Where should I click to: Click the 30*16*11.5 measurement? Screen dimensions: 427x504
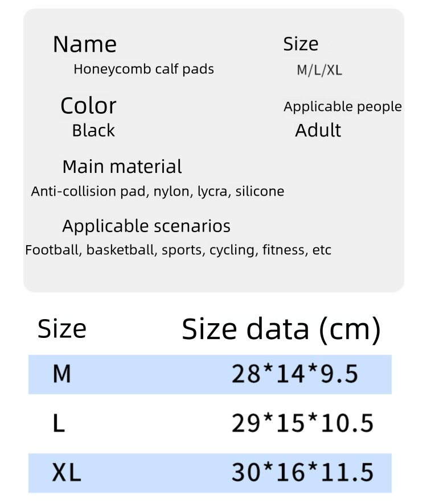(x=302, y=473)
